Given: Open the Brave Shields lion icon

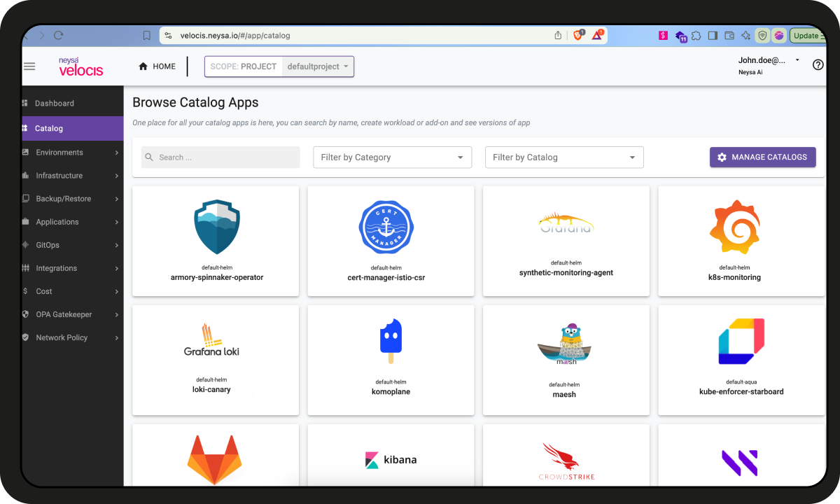Looking at the screenshot, I should [x=579, y=34].
